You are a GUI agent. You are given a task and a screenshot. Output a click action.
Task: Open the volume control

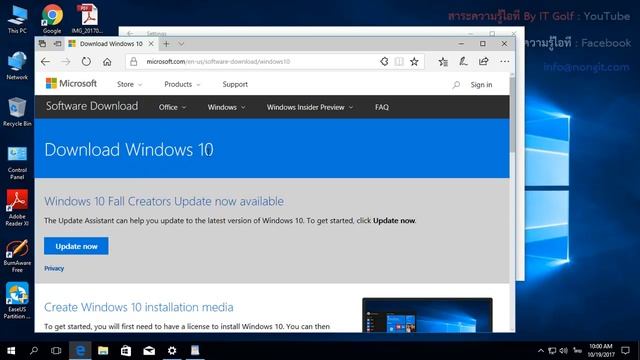[x=564, y=351]
